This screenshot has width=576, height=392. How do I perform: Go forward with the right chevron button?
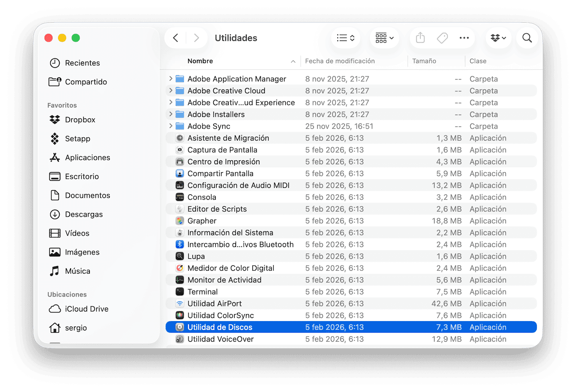tap(196, 38)
